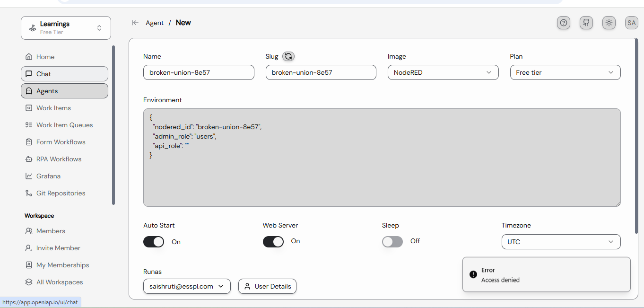Open Members under Workspace

pyautogui.click(x=64, y=231)
